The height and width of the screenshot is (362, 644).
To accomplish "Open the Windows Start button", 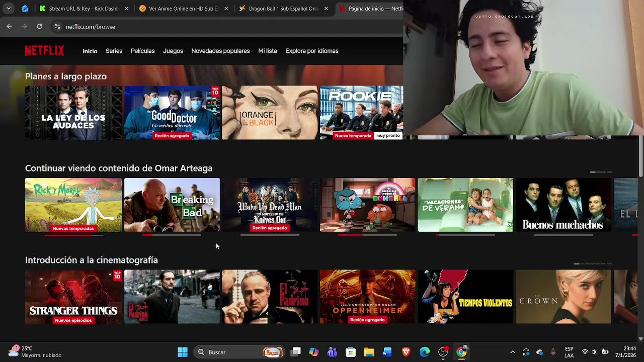I will (x=183, y=352).
